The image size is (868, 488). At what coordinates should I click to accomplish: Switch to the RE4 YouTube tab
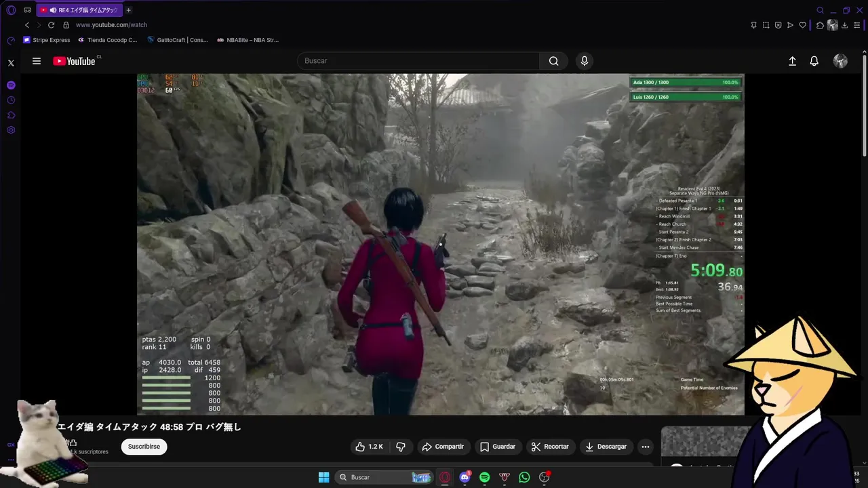point(79,10)
